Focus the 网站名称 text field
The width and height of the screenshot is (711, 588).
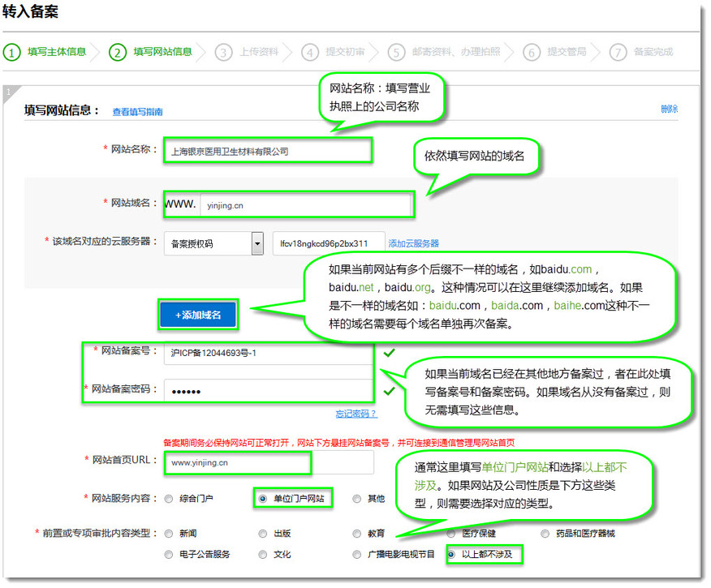coord(267,151)
